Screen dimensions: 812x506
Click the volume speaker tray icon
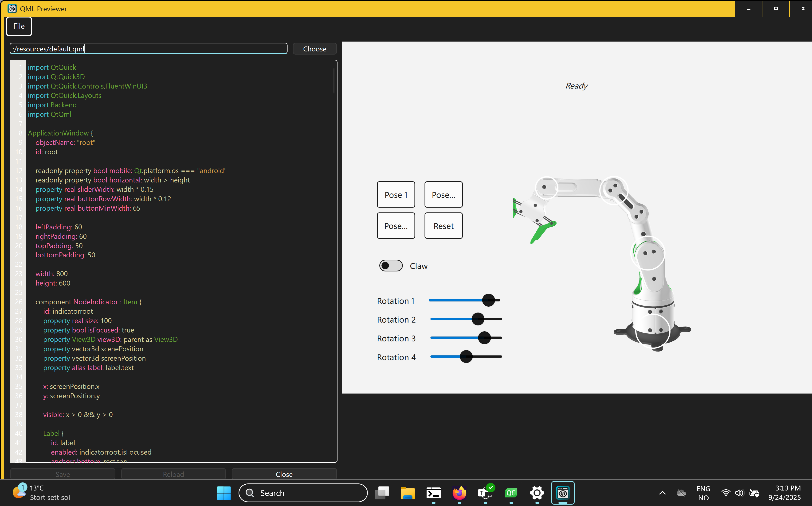click(739, 493)
